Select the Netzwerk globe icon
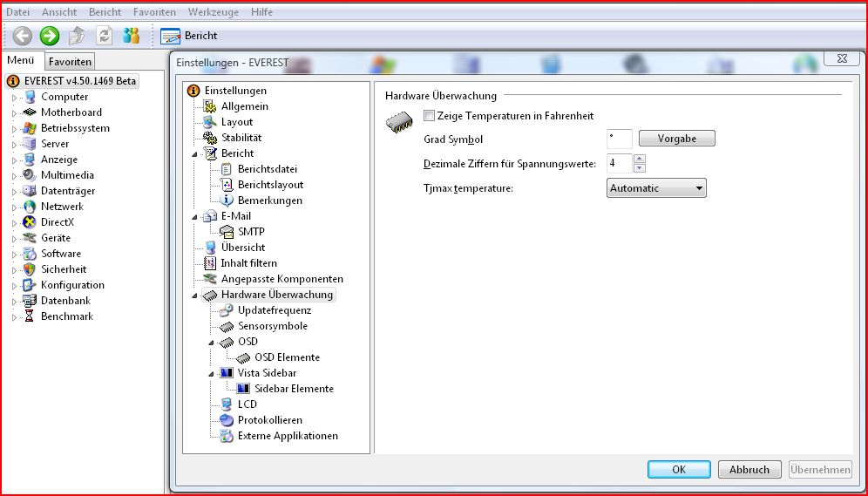 pyautogui.click(x=30, y=207)
